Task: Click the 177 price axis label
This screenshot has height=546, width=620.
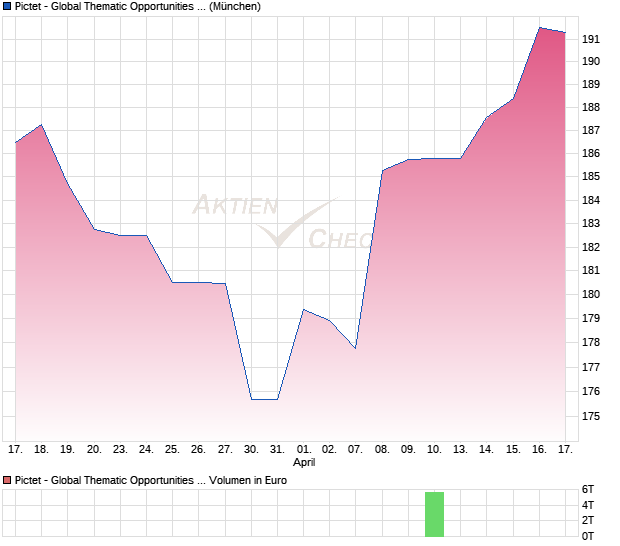Action: pos(591,367)
